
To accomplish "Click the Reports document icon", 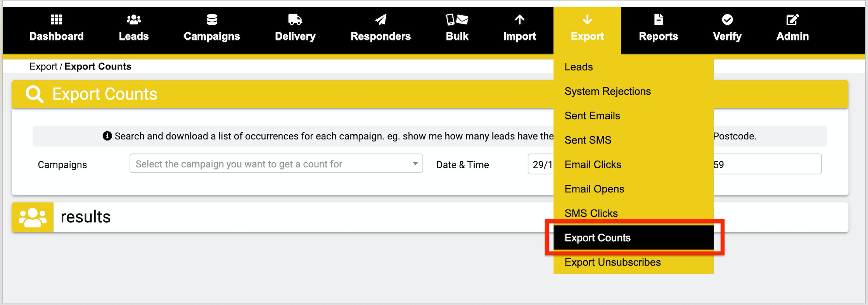I will click(x=658, y=19).
